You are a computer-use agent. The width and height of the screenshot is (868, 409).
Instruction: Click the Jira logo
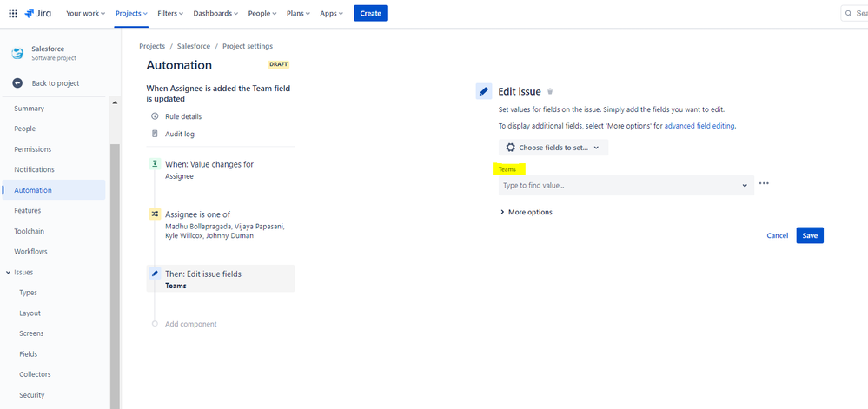(37, 13)
